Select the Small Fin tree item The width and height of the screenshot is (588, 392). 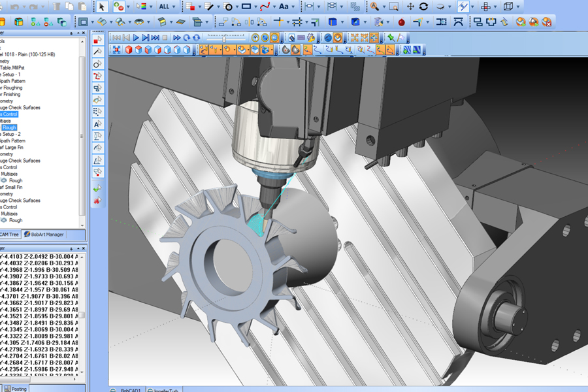tap(11, 188)
